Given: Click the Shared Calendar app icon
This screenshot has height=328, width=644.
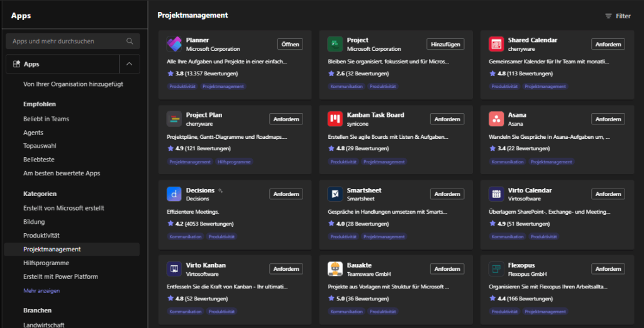Looking at the screenshot, I should pos(496,45).
